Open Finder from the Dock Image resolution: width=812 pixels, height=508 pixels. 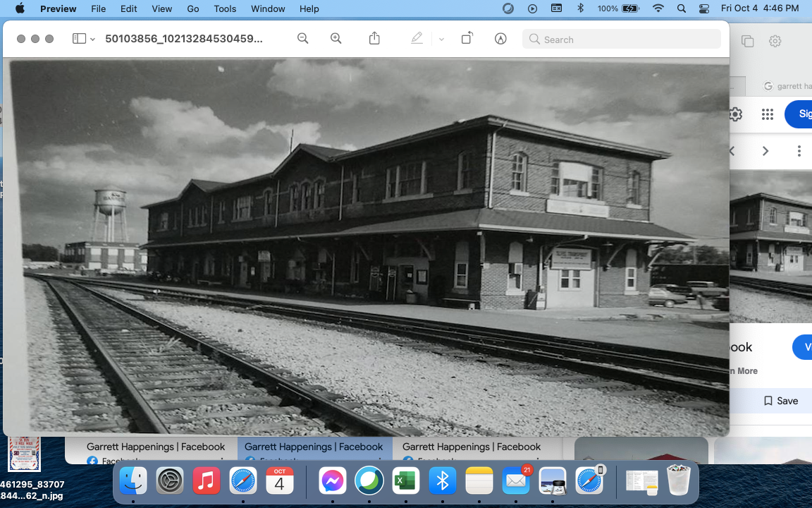(x=133, y=481)
